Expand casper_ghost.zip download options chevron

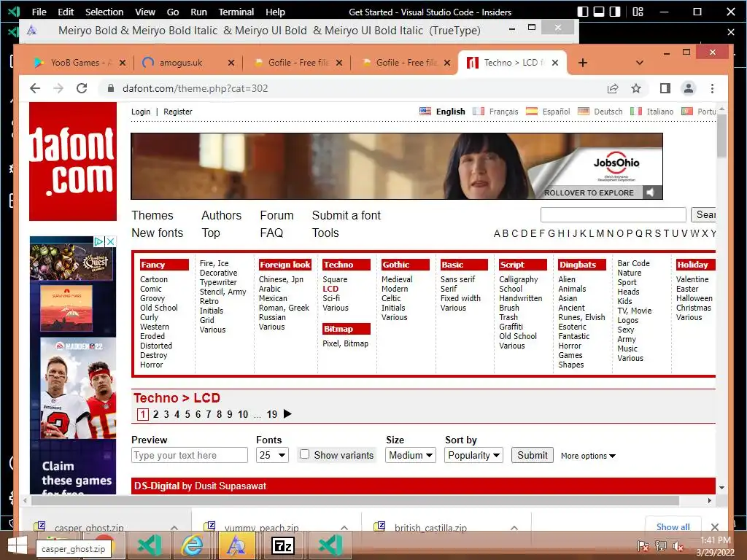[174, 528]
